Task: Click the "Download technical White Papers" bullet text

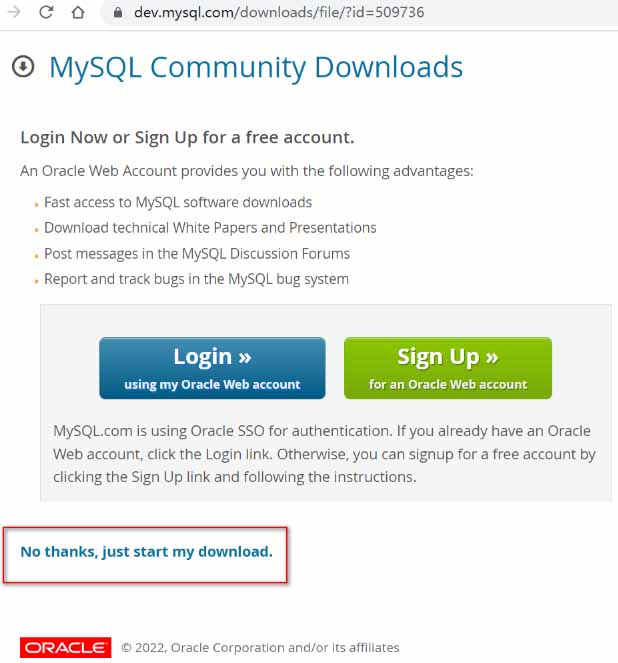Action: tap(210, 228)
